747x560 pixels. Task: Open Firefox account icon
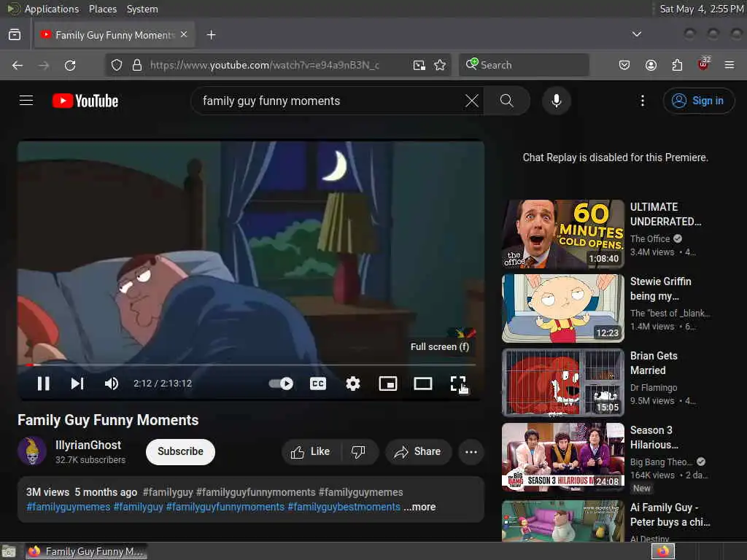[x=651, y=65]
